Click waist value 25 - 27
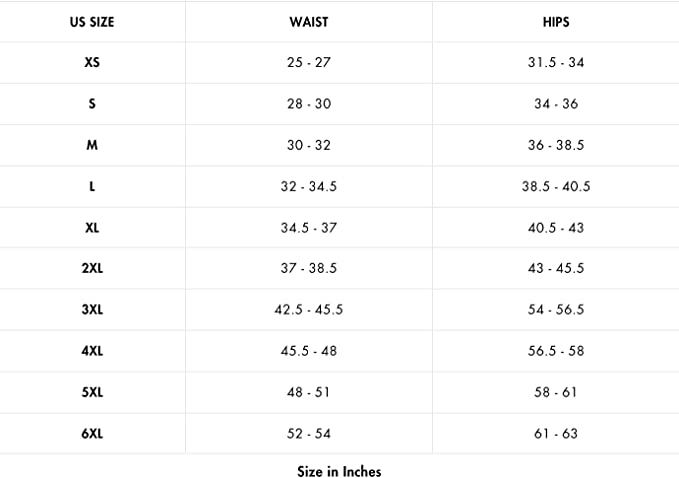This screenshot has height=478, width=679. coord(308,62)
